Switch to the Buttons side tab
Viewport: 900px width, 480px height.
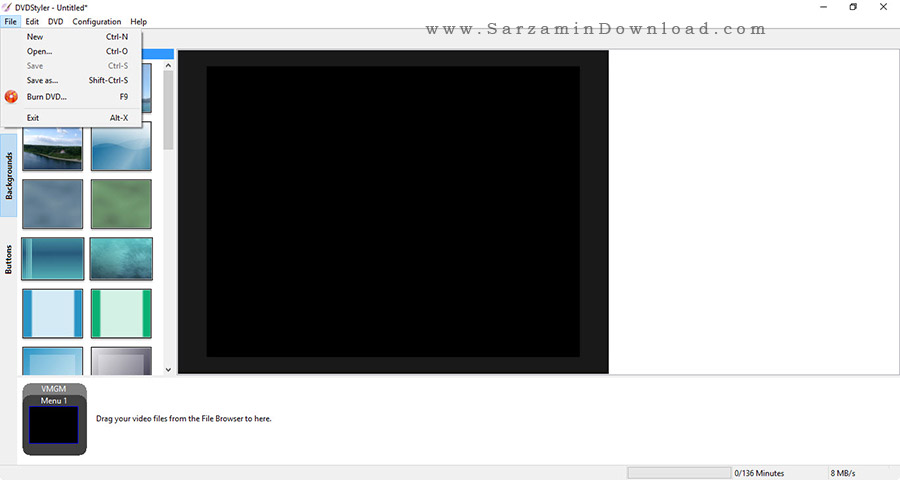click(x=9, y=259)
